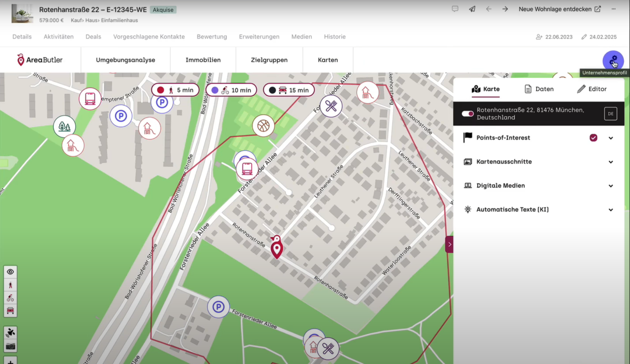Click the camera screenshot icon on map

(x=10, y=346)
